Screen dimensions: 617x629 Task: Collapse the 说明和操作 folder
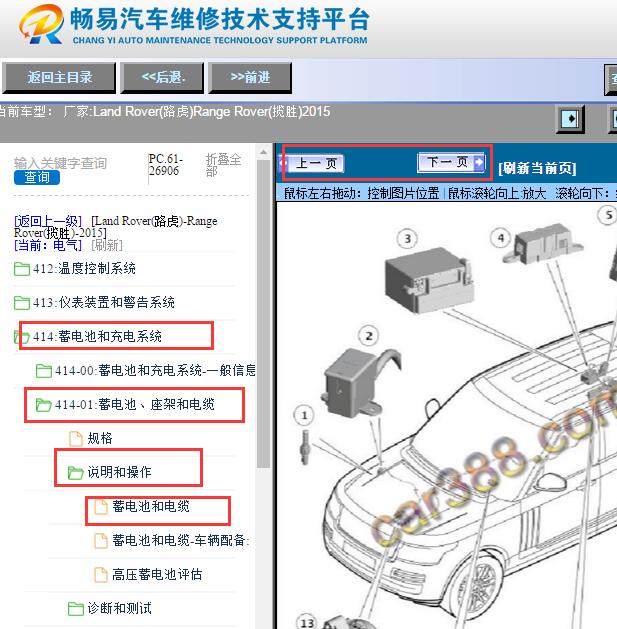pos(119,472)
